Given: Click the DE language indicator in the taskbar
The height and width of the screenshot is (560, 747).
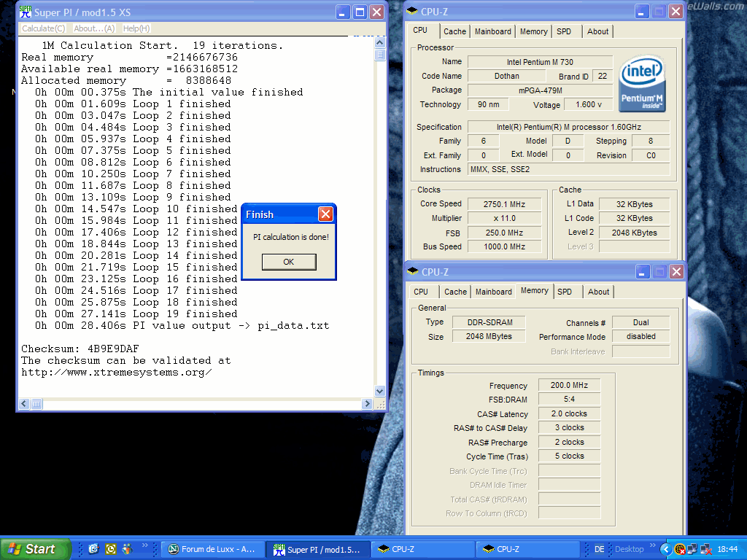Looking at the screenshot, I should pos(600,549).
